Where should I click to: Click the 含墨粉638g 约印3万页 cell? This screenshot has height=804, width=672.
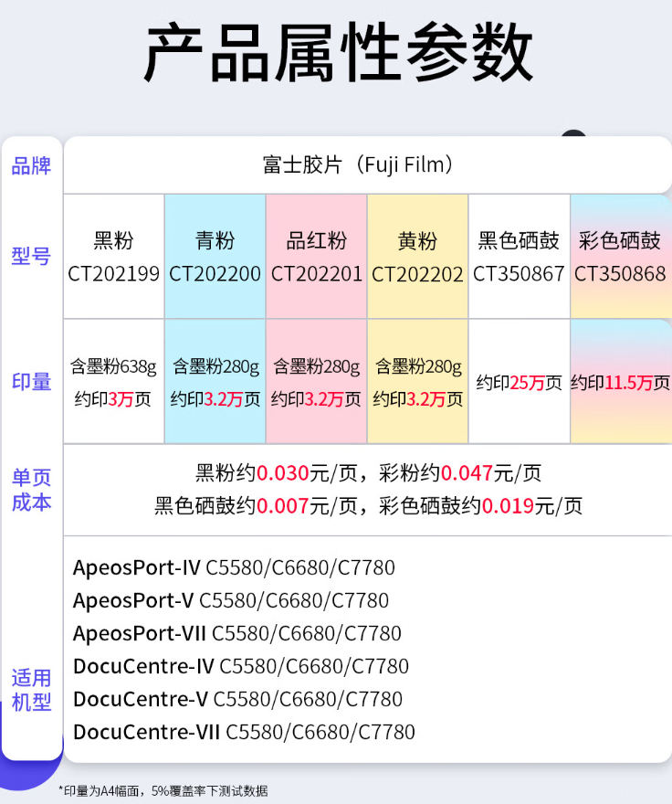click(114, 382)
